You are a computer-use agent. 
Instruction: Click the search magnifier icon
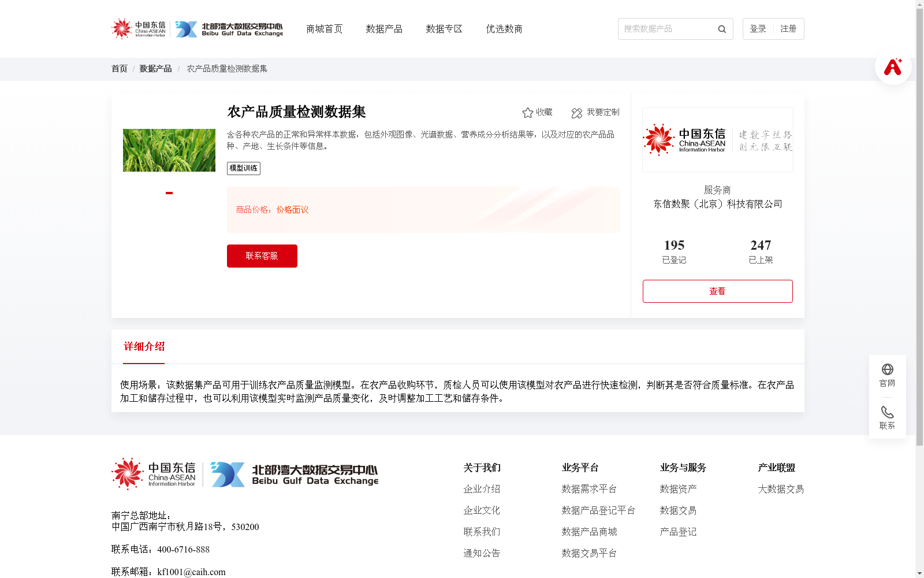(x=722, y=29)
